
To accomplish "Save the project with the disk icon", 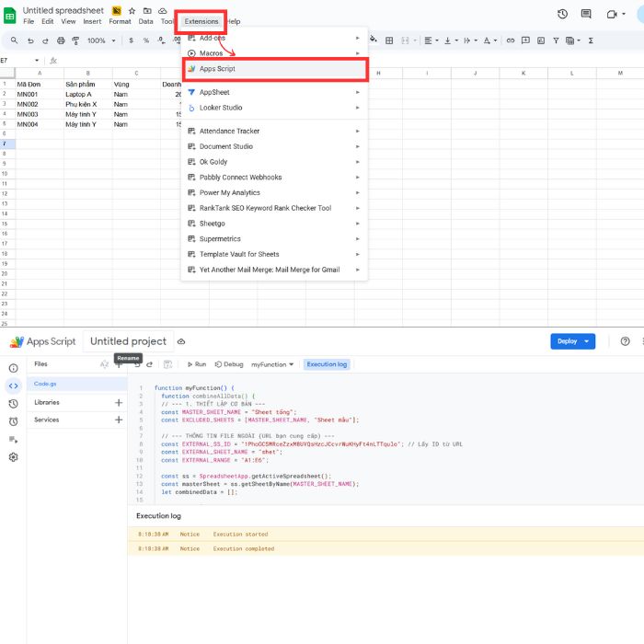I will tap(167, 364).
